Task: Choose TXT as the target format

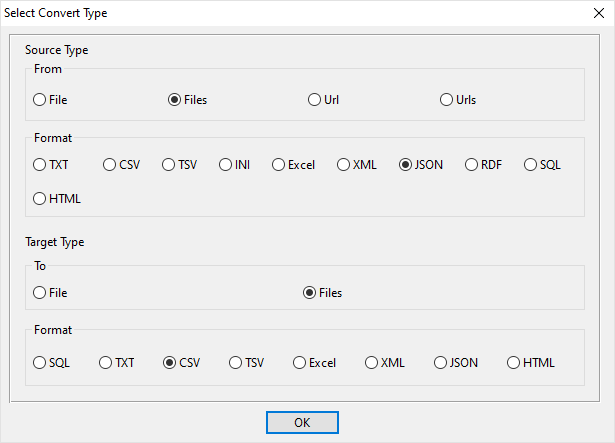Action: 105,363
